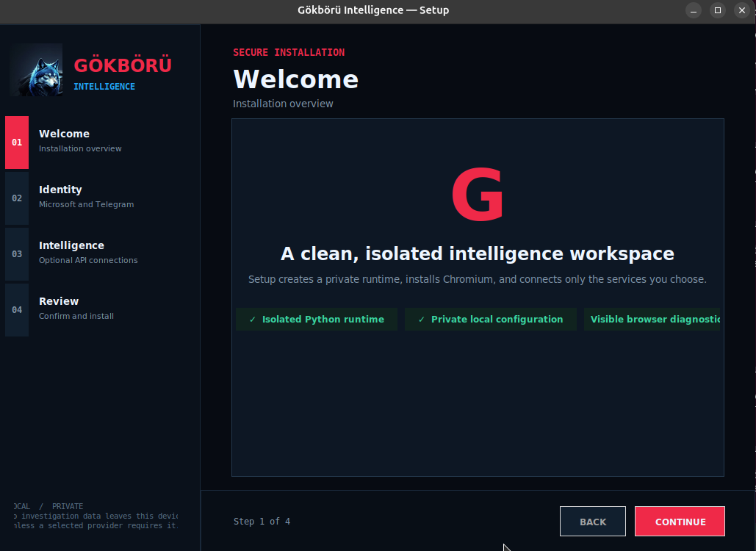Go to the Intelligence step

coord(100,254)
